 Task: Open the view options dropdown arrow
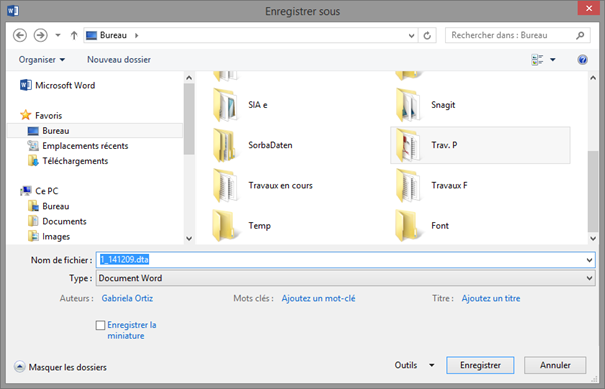click(553, 60)
